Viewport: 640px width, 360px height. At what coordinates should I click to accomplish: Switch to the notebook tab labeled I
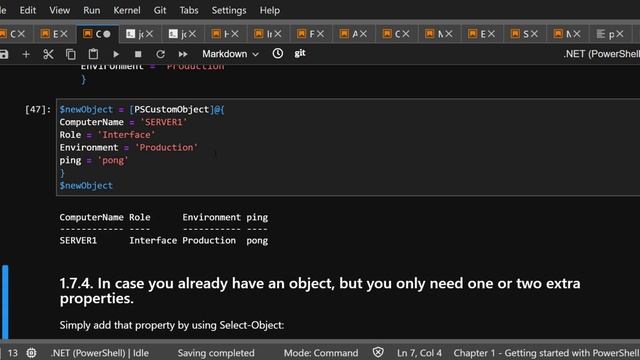click(269, 34)
